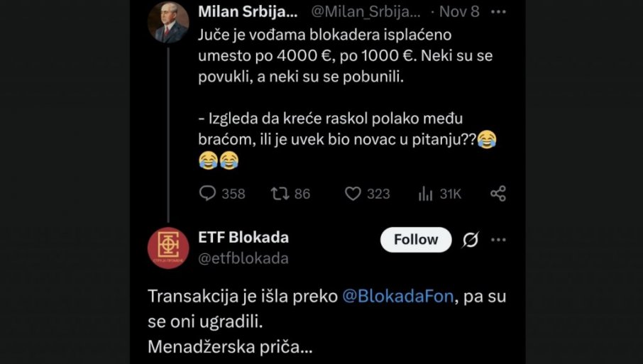The image size is (643, 364).
Task: Click the reply text "Menadžerska priča..."
Action: tap(230, 348)
